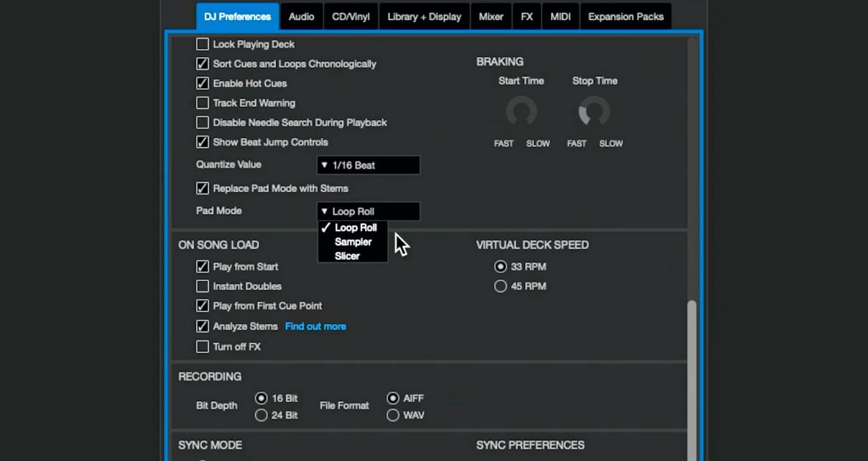Open the Audio preferences tab
The image size is (868, 461).
tap(301, 17)
